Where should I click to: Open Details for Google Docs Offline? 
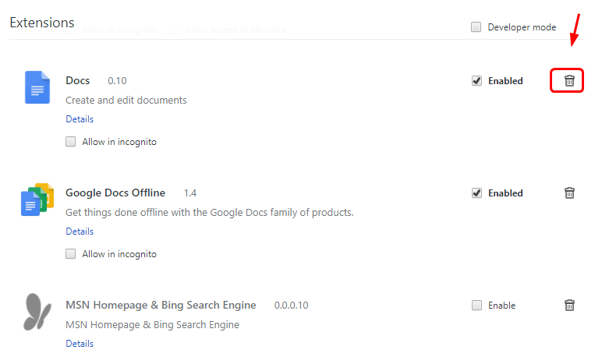[80, 231]
